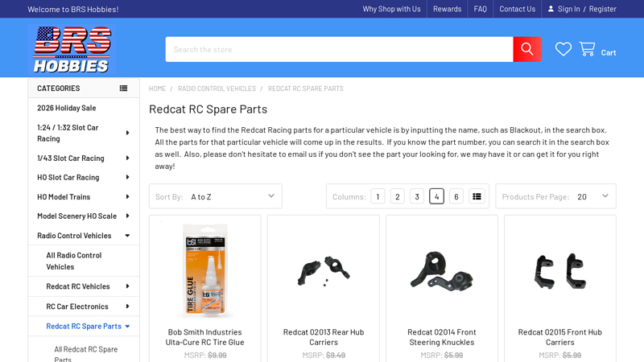The height and width of the screenshot is (362, 644).
Task: Click the CATEGORIES header label
Action: pyautogui.click(x=58, y=88)
